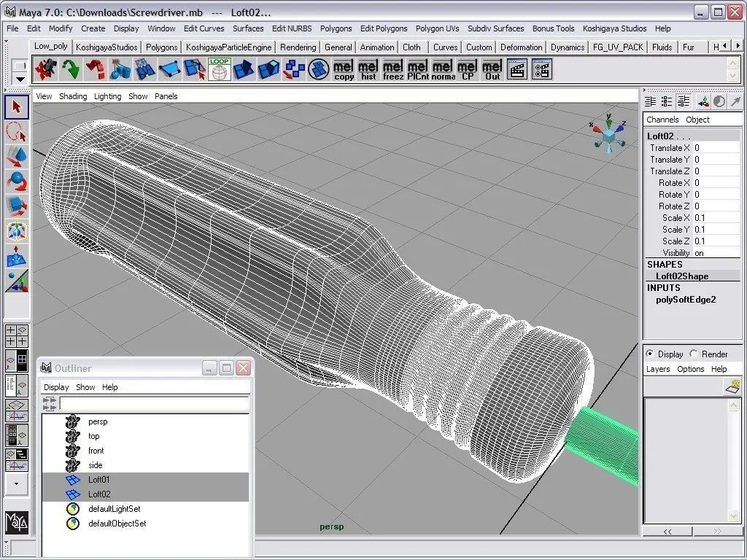Open the Polygon UVs menu

tap(438, 28)
